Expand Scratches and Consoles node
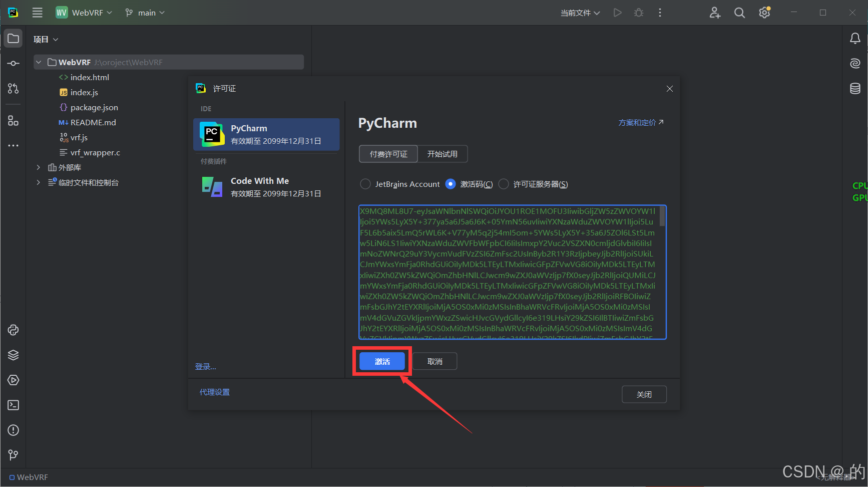 pos(38,182)
